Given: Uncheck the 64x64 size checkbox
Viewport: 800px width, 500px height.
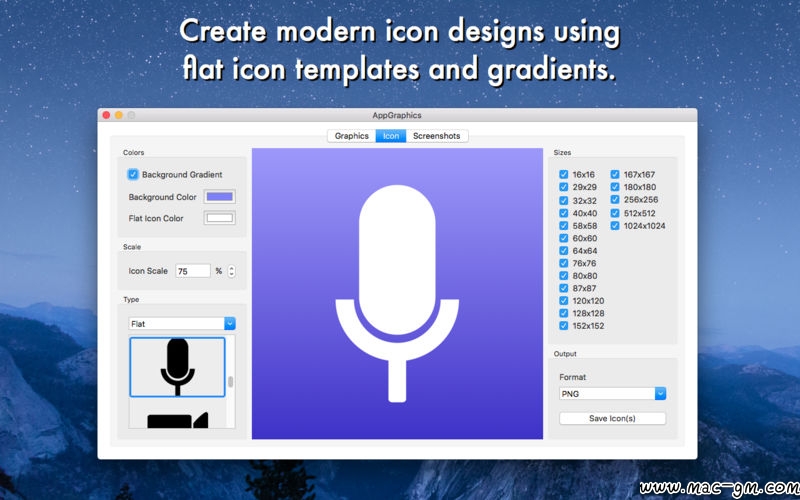Looking at the screenshot, I should (563, 251).
